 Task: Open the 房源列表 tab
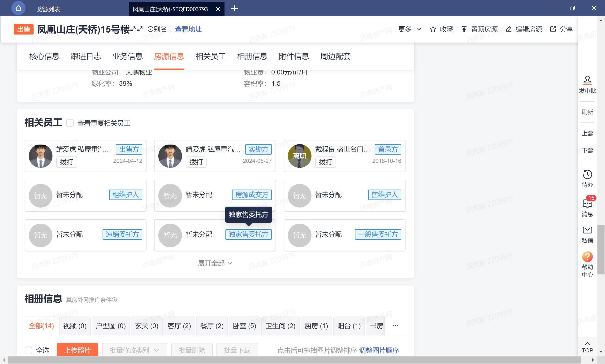click(x=48, y=9)
